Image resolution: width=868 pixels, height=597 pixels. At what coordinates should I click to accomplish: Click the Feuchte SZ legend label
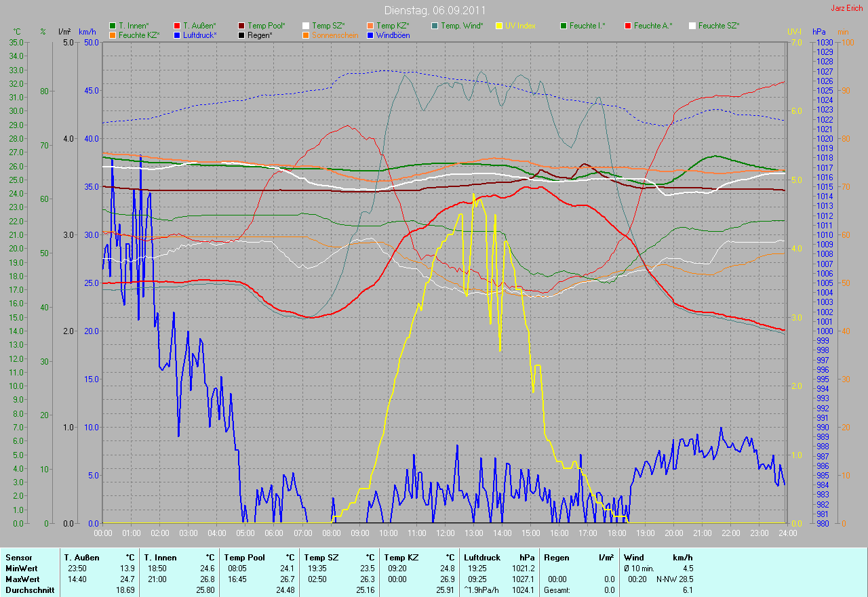click(719, 26)
